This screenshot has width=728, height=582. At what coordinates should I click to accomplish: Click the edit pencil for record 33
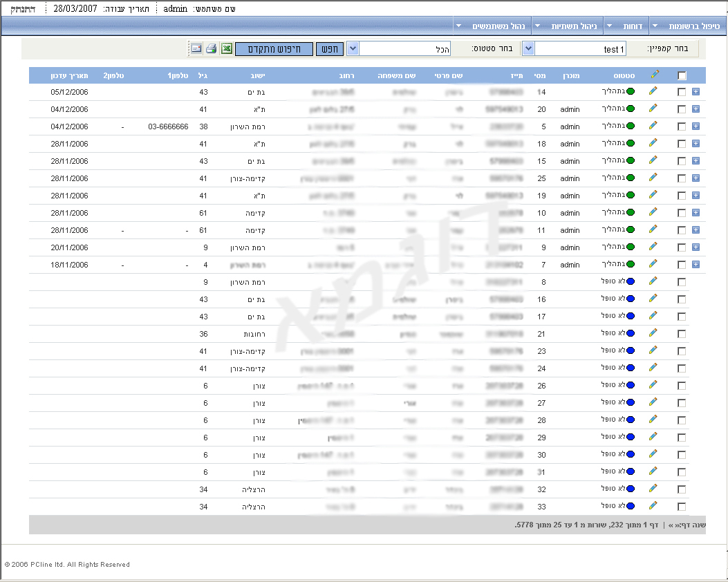(x=653, y=506)
